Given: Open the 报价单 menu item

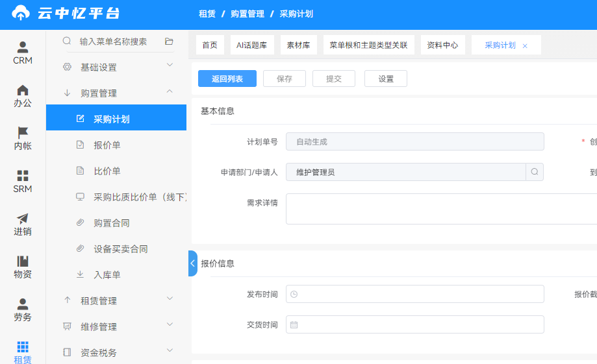Looking at the screenshot, I should point(116,145).
